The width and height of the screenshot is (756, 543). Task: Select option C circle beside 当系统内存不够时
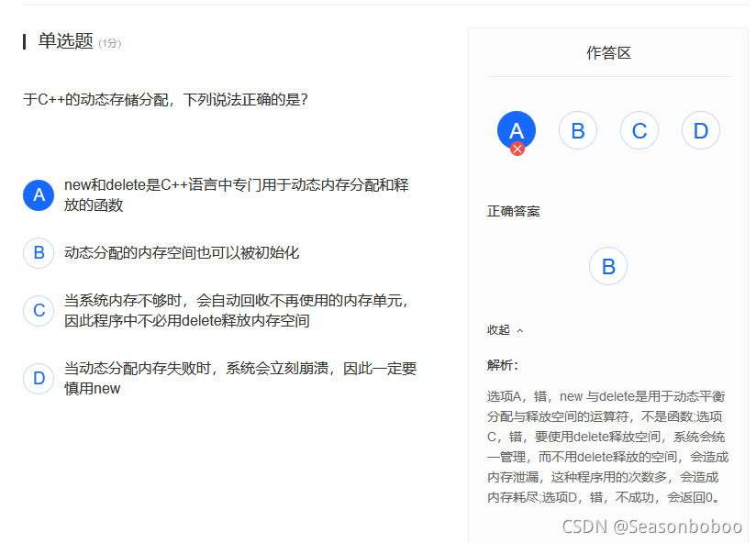click(39, 311)
